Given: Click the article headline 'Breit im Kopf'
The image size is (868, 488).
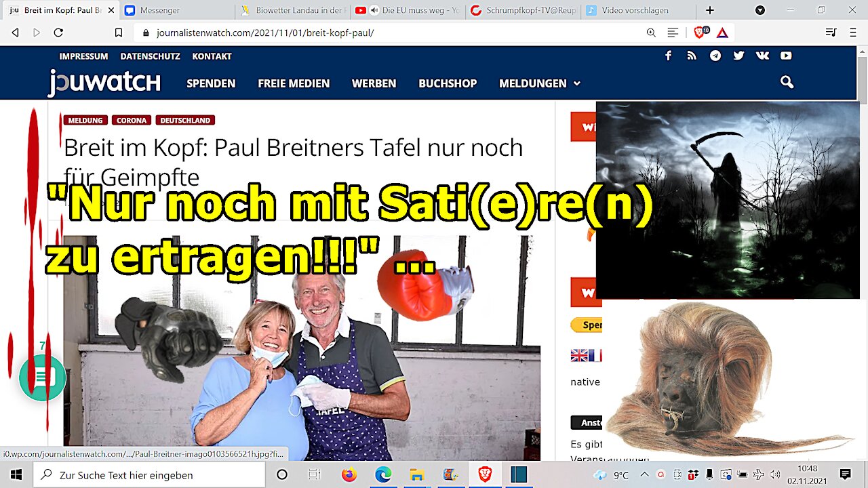Looking at the screenshot, I should pyautogui.click(x=293, y=161).
